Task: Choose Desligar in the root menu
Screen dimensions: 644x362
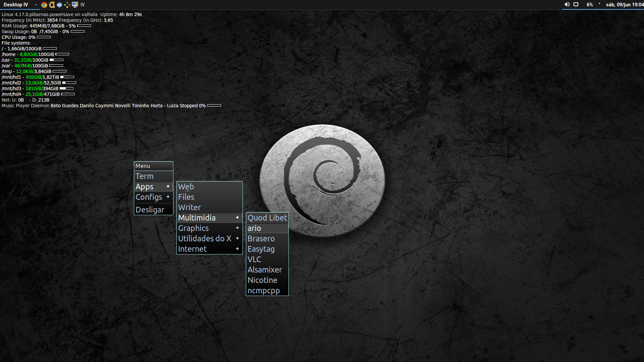Action: (154, 209)
